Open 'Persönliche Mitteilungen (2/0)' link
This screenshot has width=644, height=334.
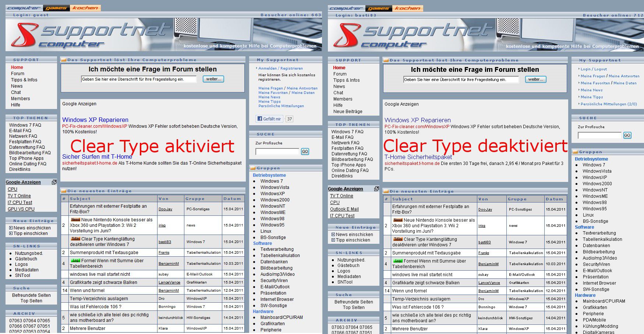coord(608,104)
